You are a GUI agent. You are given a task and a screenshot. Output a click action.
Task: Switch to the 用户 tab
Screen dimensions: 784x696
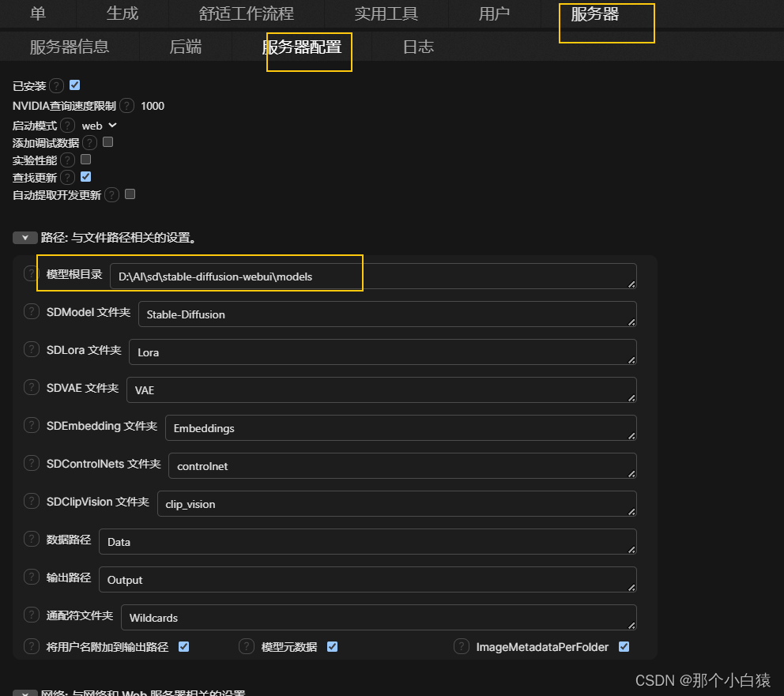(494, 13)
